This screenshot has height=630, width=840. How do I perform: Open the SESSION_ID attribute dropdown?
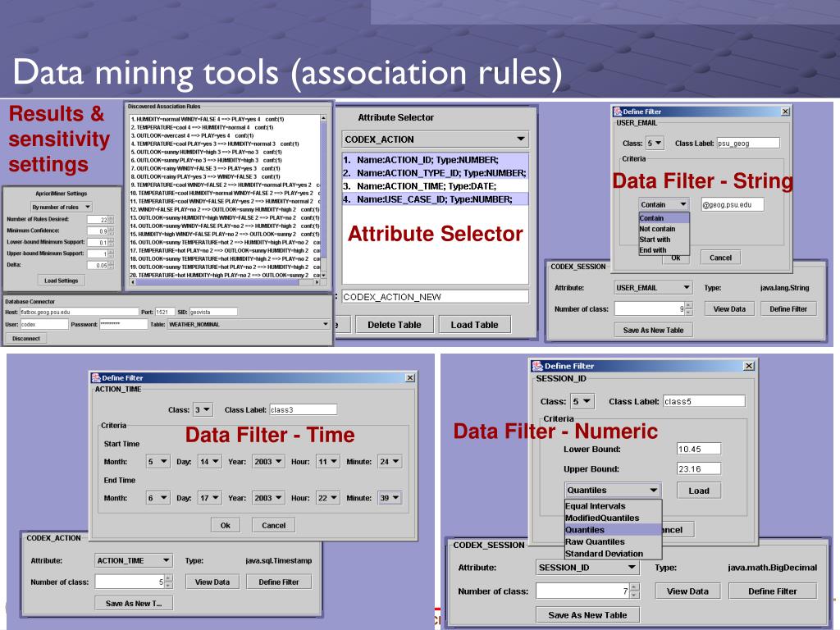(587, 568)
